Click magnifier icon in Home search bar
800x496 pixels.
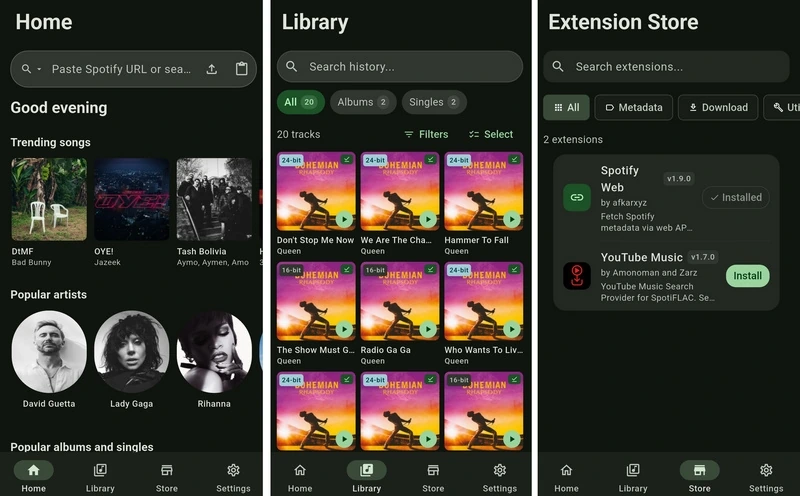(26, 68)
